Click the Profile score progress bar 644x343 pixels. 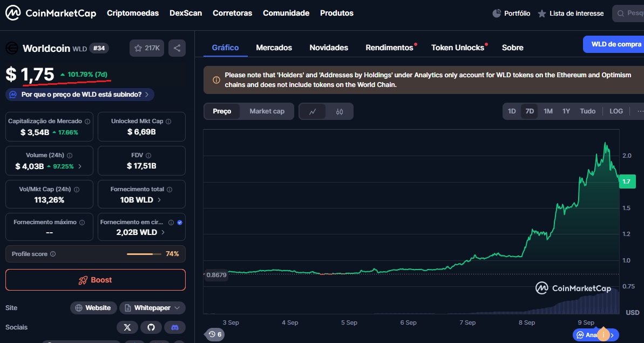(144, 254)
